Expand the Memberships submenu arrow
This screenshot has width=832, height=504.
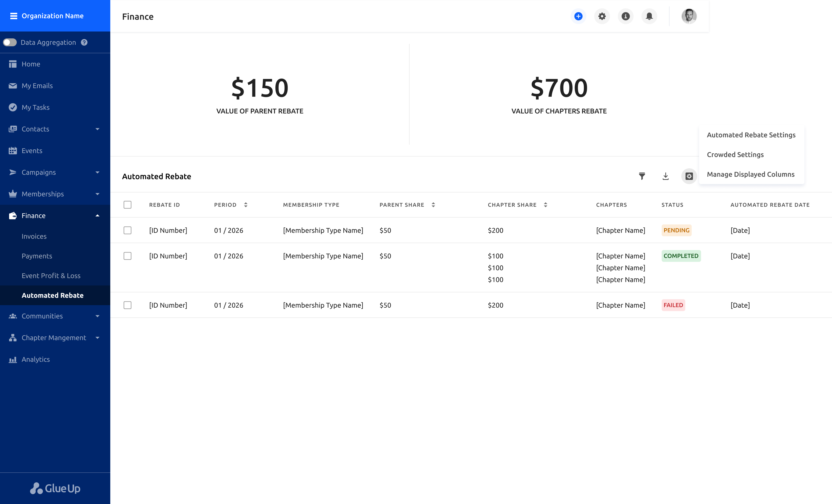coord(97,194)
